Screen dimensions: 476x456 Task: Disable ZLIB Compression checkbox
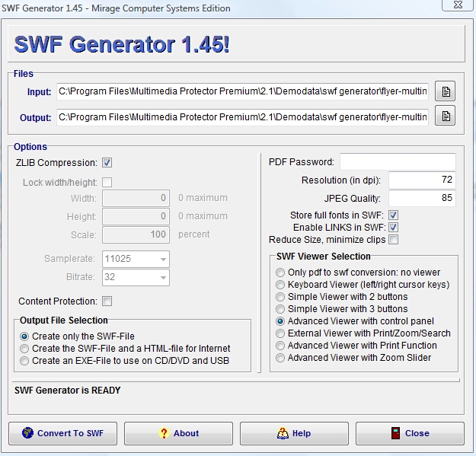click(x=107, y=162)
